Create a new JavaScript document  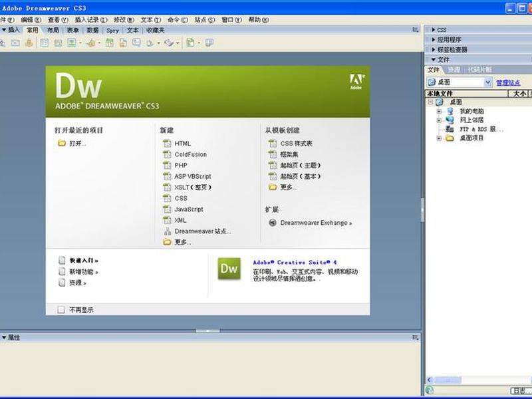pyautogui.click(x=184, y=209)
